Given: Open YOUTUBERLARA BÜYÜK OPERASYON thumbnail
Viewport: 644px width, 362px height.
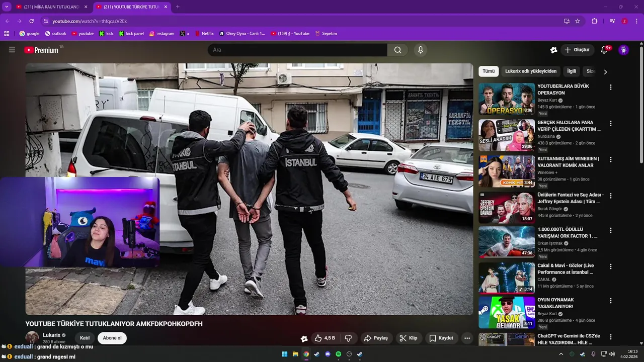Looking at the screenshot, I should (x=507, y=99).
